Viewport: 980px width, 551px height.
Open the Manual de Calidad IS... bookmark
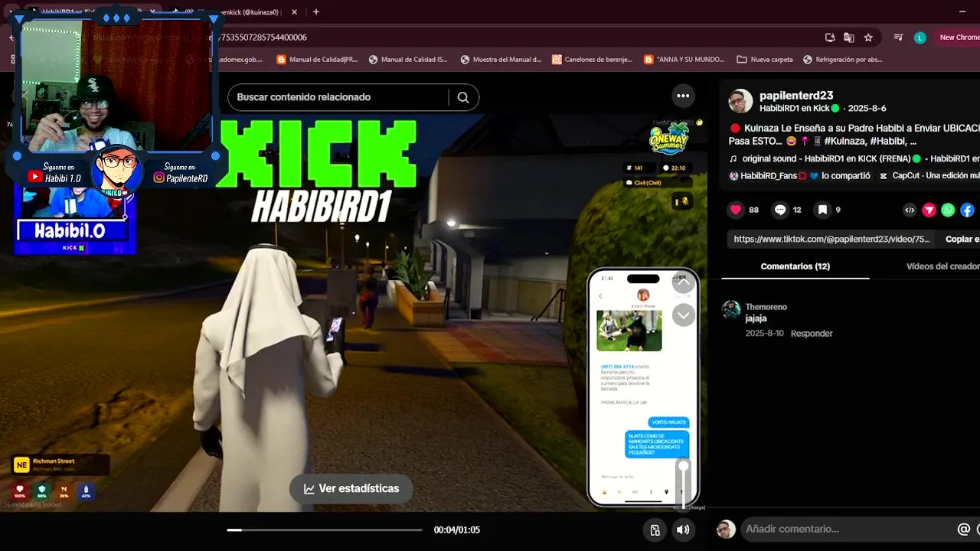tap(408, 59)
